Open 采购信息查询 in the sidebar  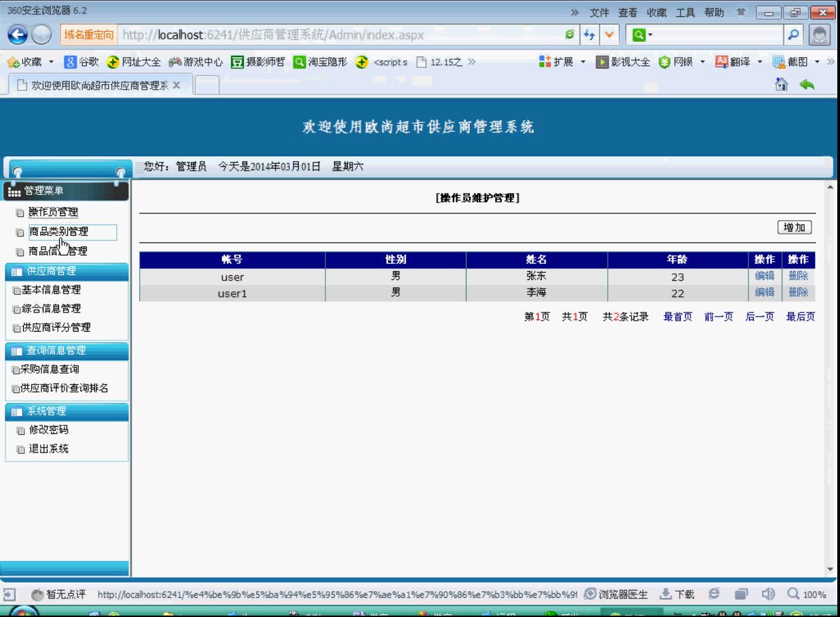51,370
